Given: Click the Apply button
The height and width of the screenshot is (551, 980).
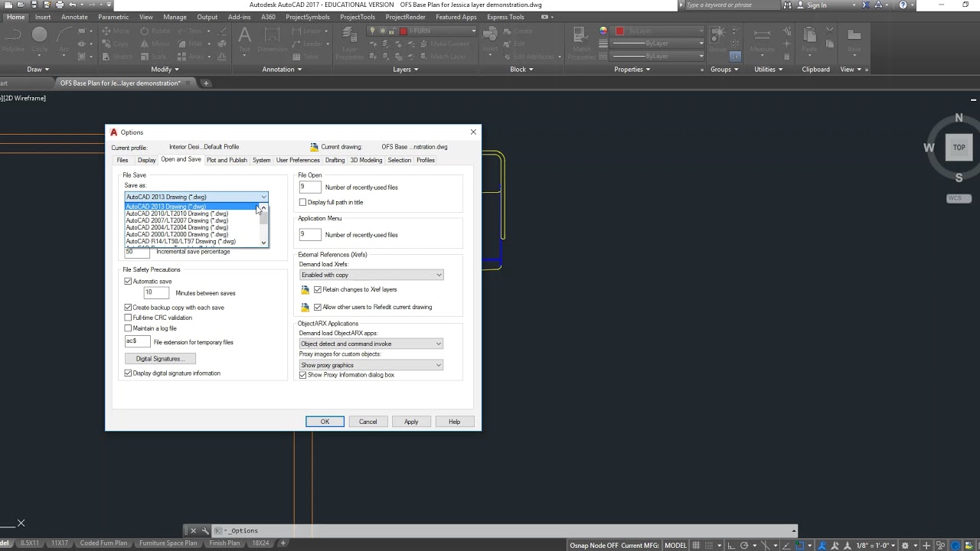Looking at the screenshot, I should (x=411, y=422).
